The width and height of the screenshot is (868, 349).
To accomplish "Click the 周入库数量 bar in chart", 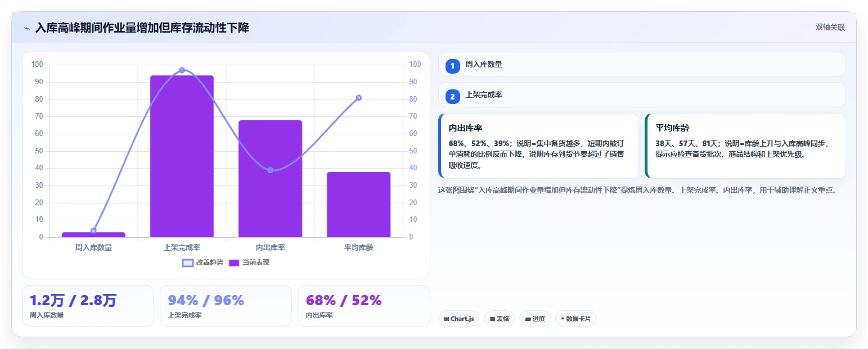I will coord(93,234).
